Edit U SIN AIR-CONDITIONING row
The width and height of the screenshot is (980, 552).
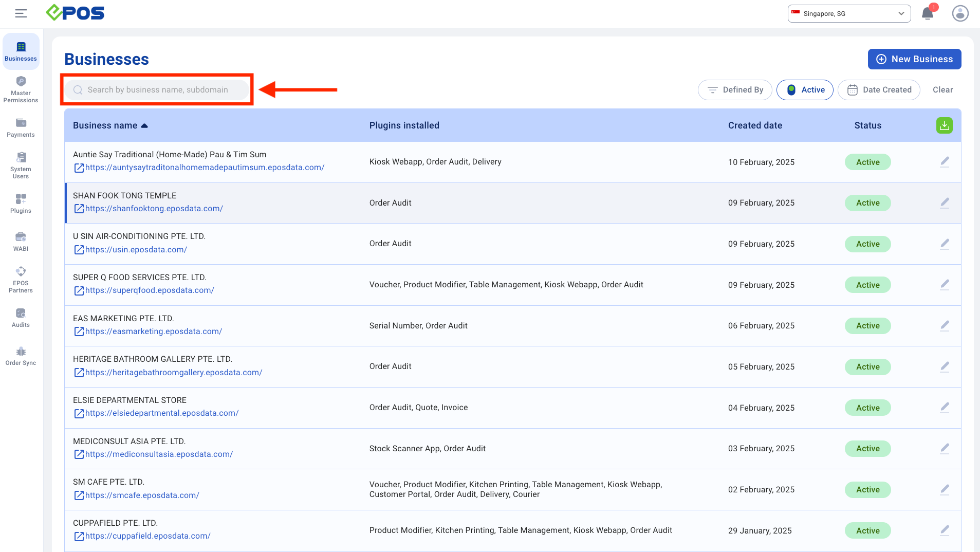(945, 244)
